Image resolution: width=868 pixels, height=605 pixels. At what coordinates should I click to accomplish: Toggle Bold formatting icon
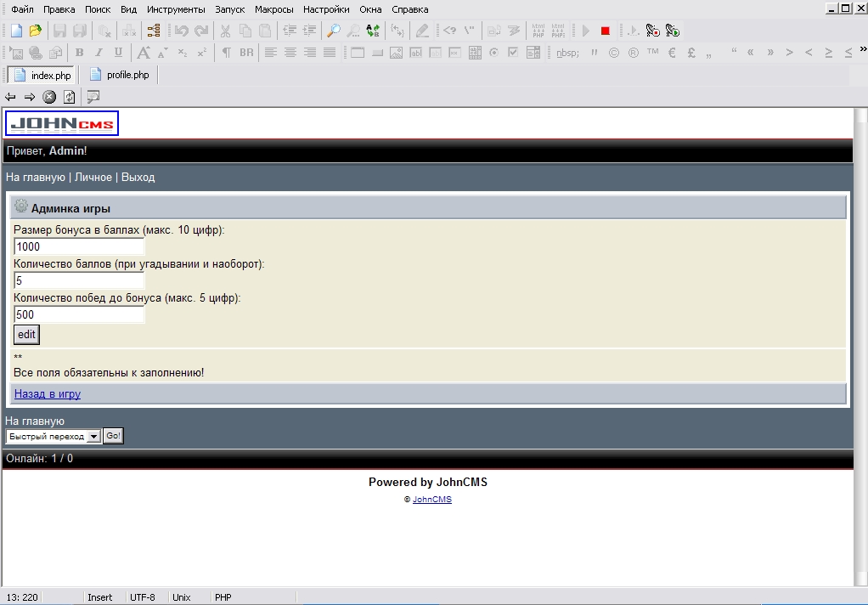tap(79, 53)
